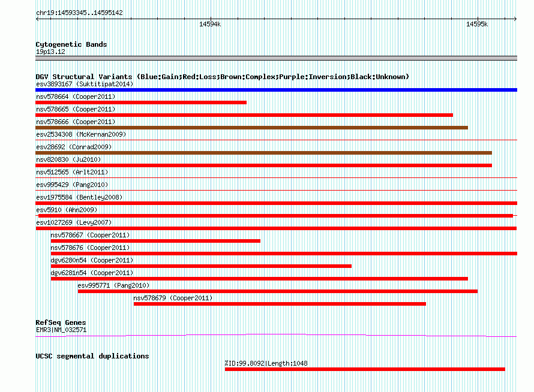The image size is (534, 392).
Task: Click the esv5910 (Ahn2009) label
Action: pos(67,210)
